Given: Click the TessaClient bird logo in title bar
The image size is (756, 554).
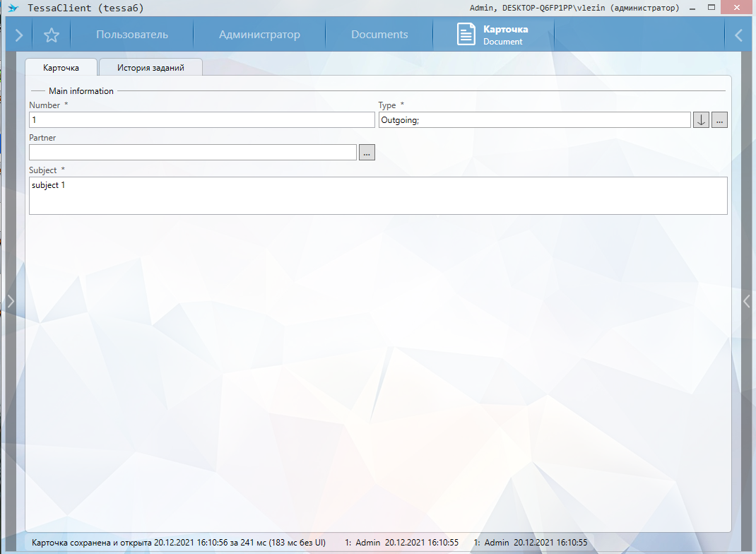Looking at the screenshot, I should (13, 8).
